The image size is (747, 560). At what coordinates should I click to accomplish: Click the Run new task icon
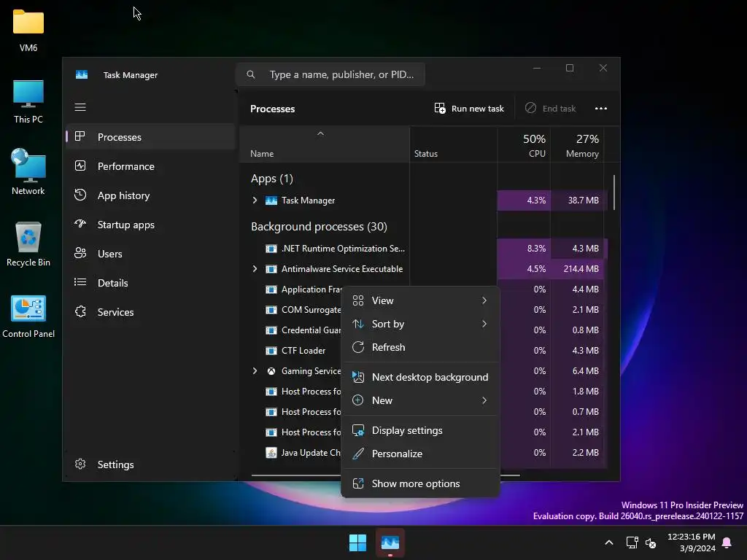[440, 108]
